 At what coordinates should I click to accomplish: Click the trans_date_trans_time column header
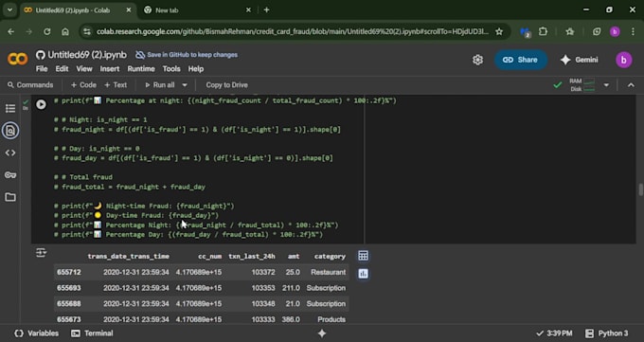(128, 256)
